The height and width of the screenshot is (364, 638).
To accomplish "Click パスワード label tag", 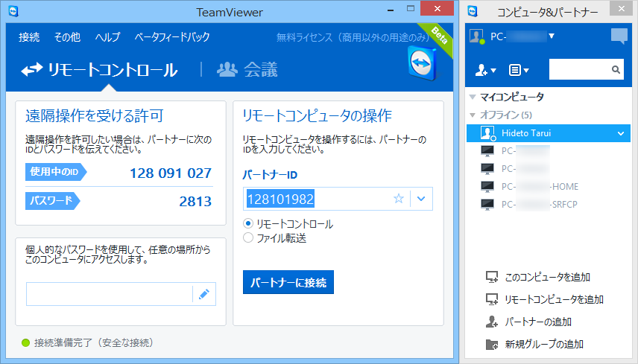I will pos(52,201).
